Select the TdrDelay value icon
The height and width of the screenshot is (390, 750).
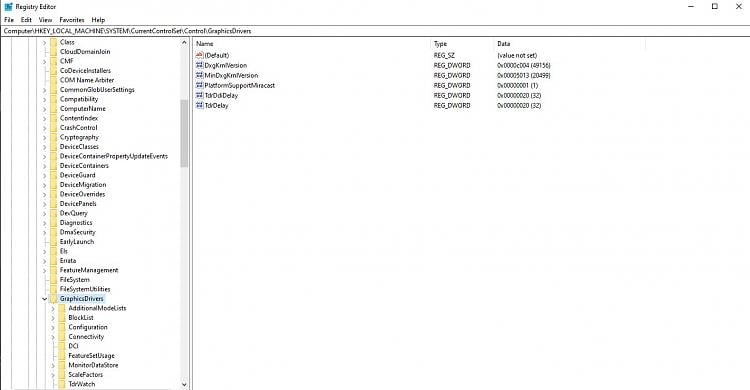tap(199, 105)
